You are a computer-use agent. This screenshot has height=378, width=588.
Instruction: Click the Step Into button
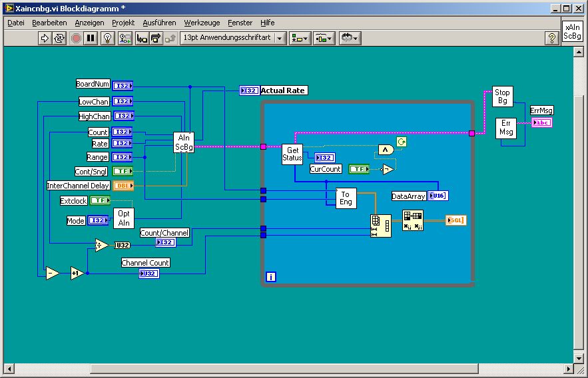click(x=142, y=38)
